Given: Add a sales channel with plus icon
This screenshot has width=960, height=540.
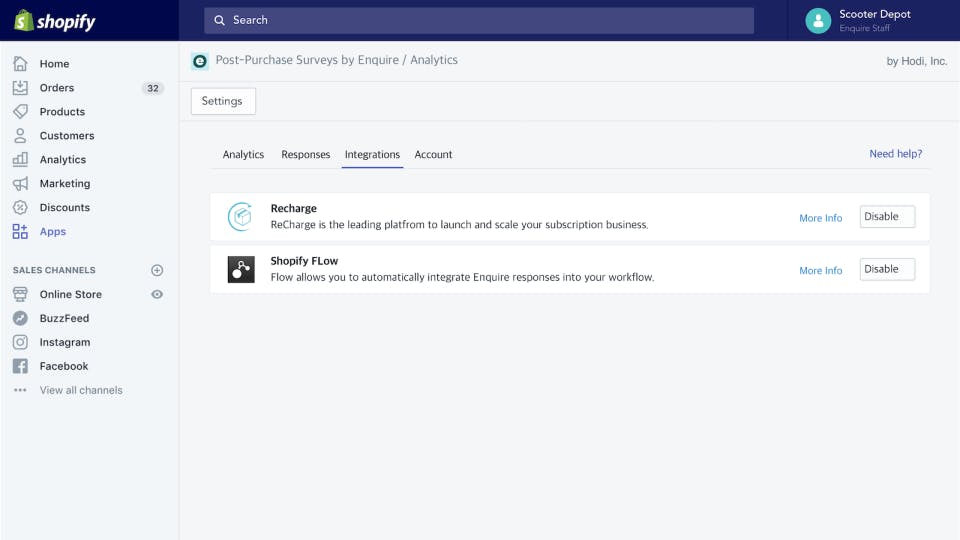Looking at the screenshot, I should (157, 271).
